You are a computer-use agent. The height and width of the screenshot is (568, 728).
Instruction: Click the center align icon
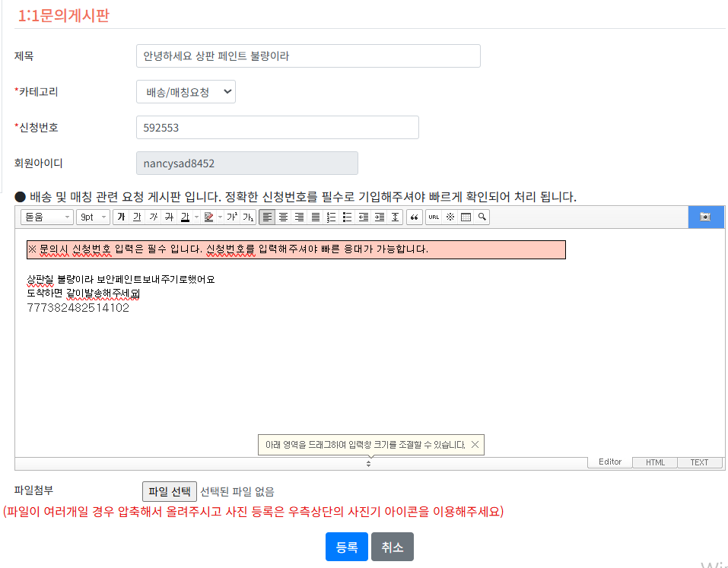pyautogui.click(x=283, y=217)
